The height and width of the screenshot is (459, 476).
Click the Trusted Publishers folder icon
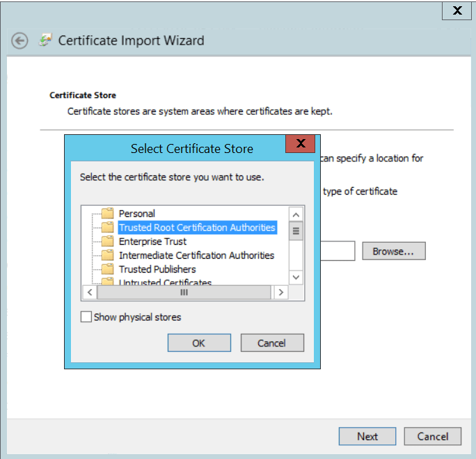107,269
